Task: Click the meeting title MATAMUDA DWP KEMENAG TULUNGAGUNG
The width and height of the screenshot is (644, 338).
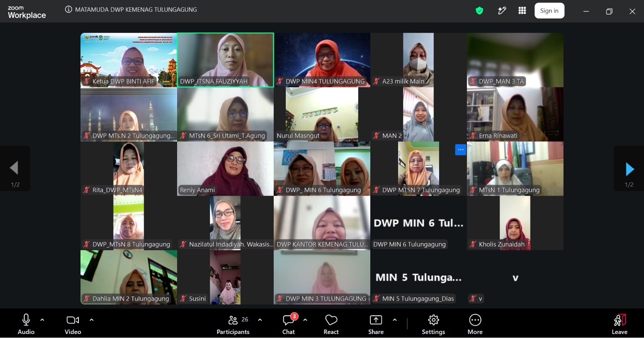Action: (x=136, y=10)
